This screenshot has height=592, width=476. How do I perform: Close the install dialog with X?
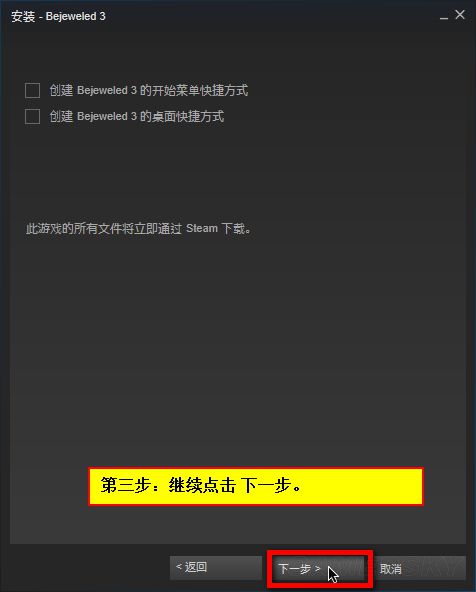(460, 15)
